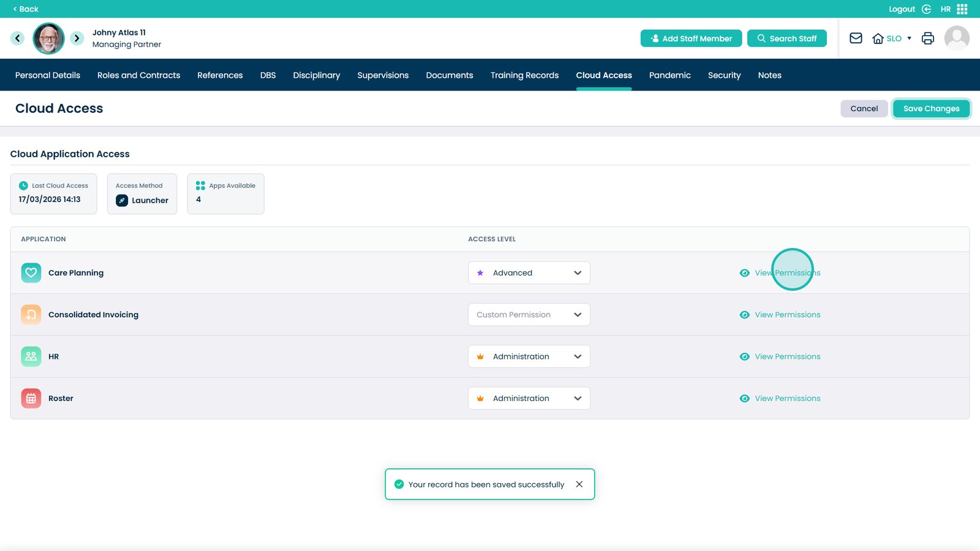
Task: Open the Roles and Contracts tab
Action: point(138,75)
